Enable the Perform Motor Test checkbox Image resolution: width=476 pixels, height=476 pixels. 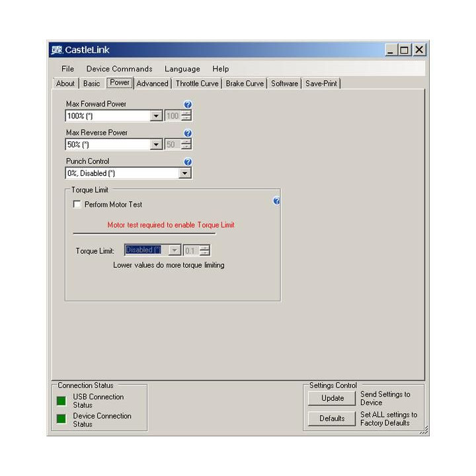click(x=77, y=204)
